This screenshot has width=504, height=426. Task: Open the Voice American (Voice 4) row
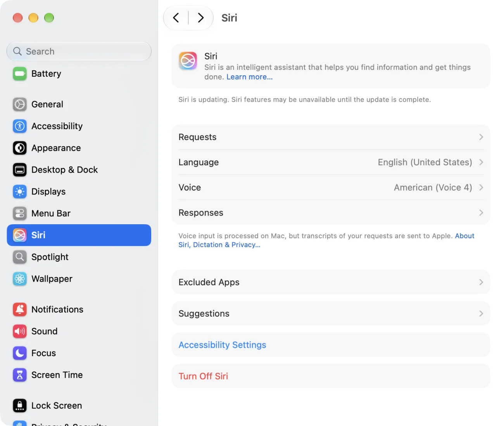(331, 187)
